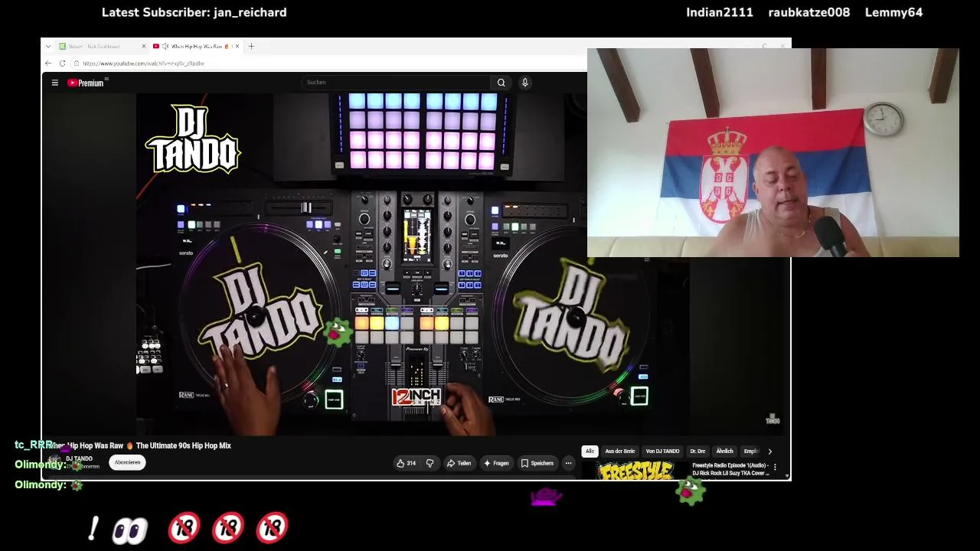Open more actions three-dot menu under video
980x551 pixels.
coord(568,463)
